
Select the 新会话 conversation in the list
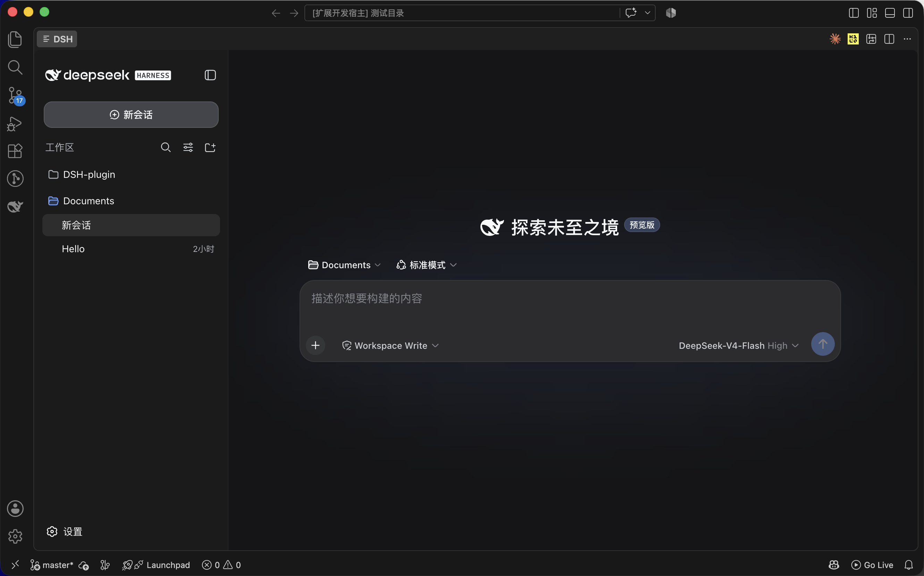click(x=131, y=225)
